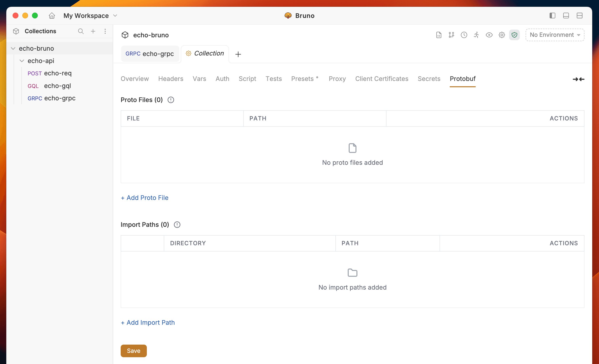Open collection settings gear icon
Viewport: 599px width, 364px height.
click(502, 35)
